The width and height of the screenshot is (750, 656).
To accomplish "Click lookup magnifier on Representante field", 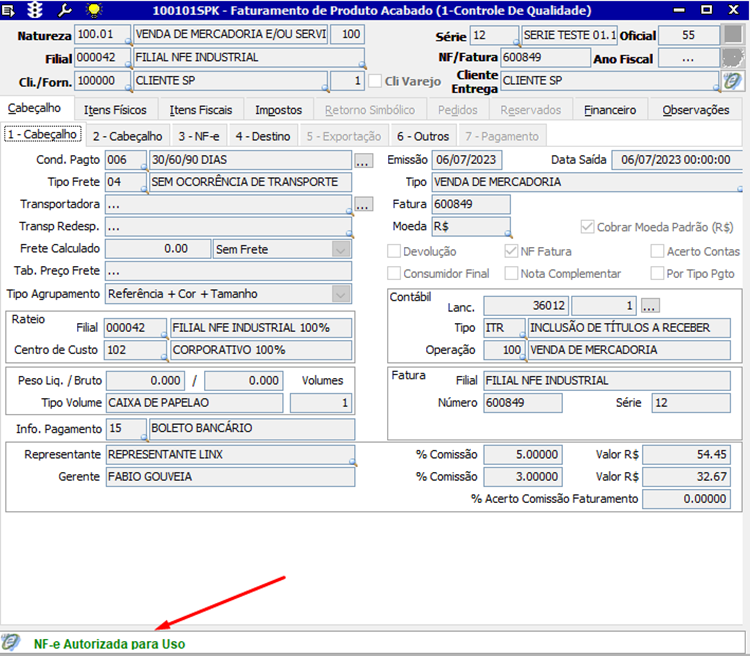I will [x=353, y=463].
